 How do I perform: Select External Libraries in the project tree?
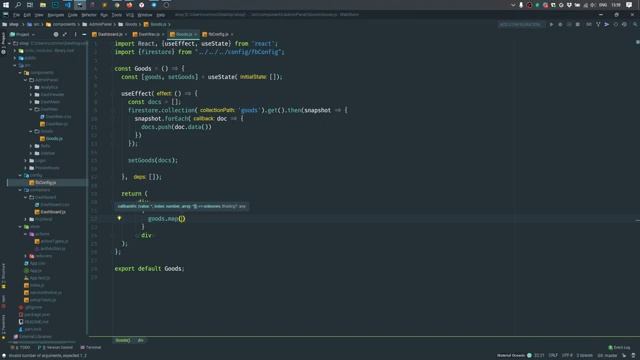[x=33, y=337]
